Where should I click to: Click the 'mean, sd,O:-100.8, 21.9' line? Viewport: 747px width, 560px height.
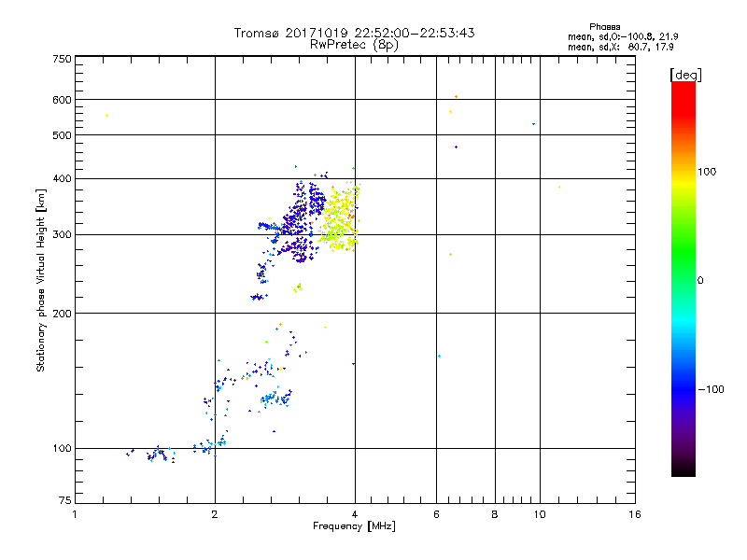tap(623, 36)
